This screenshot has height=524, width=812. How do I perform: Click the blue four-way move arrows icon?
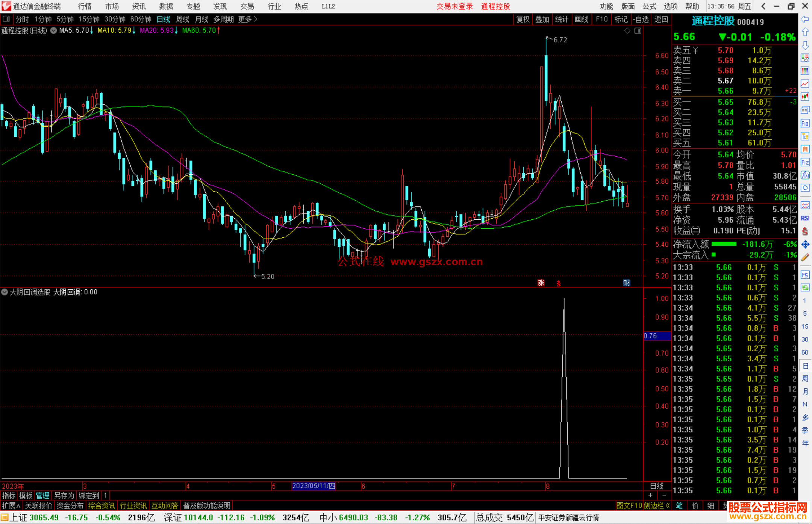[x=805, y=245]
